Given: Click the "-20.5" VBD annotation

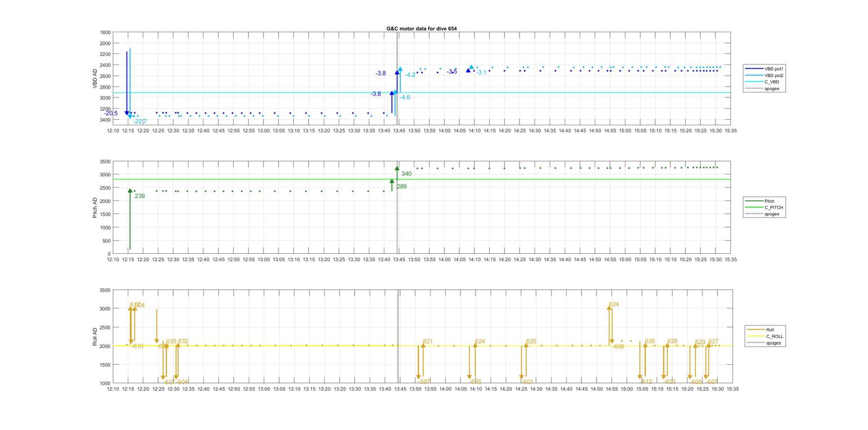Looking at the screenshot, I should click(111, 114).
